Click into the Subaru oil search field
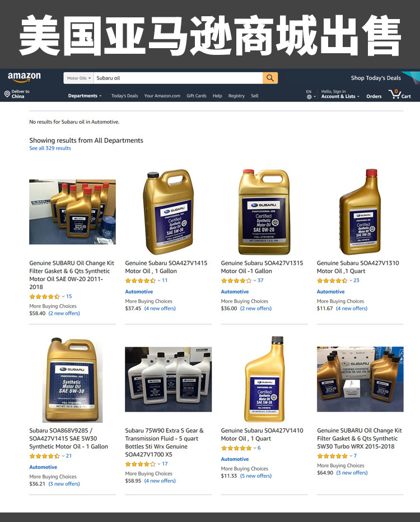Image resolution: width=420 pixels, height=522 pixels. 178,78
